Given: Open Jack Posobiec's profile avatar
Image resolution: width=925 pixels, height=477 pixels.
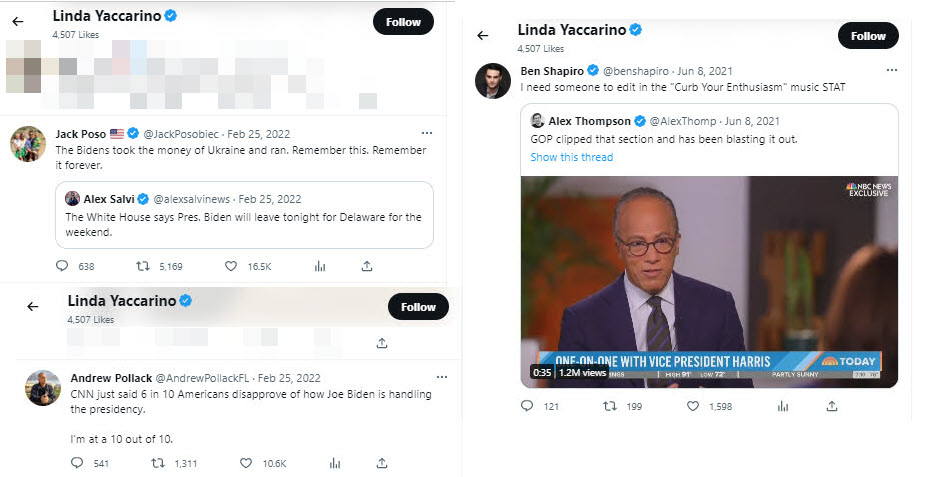Looking at the screenshot, I should coord(27,144).
